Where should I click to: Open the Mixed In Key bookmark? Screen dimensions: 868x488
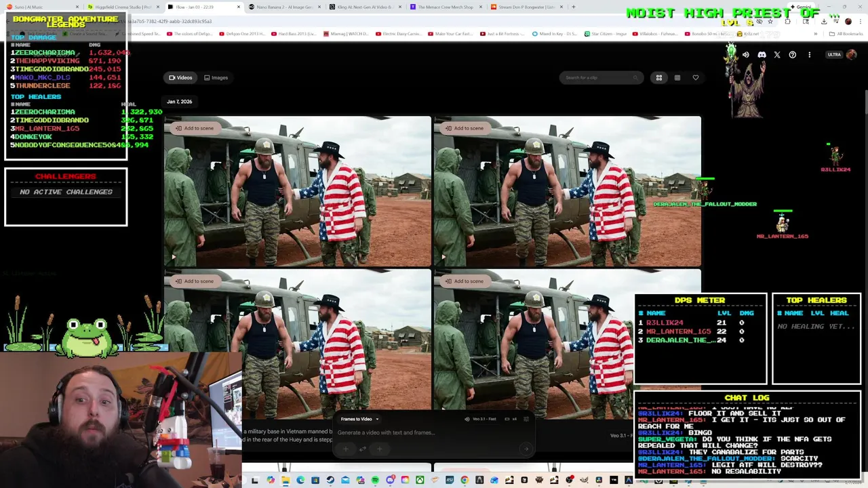click(x=555, y=34)
